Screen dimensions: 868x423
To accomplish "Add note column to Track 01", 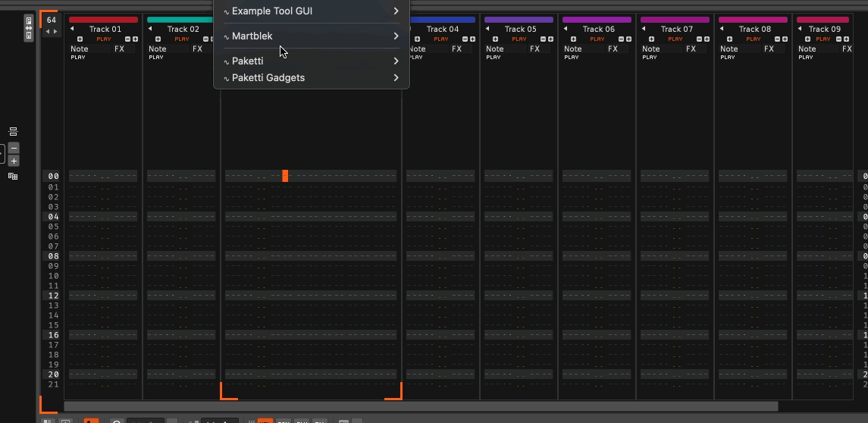I will [x=80, y=39].
